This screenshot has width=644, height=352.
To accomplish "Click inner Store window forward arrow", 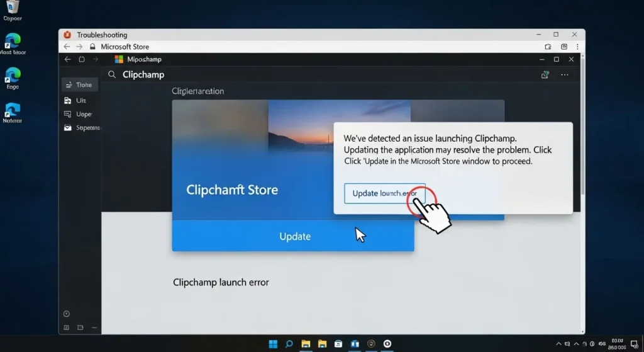I will point(96,59).
